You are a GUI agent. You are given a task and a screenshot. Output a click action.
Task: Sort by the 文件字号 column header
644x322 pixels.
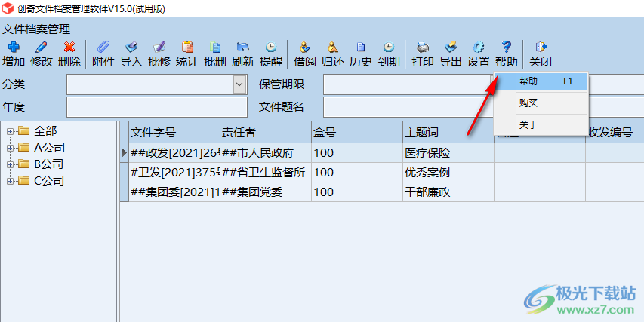click(x=174, y=132)
